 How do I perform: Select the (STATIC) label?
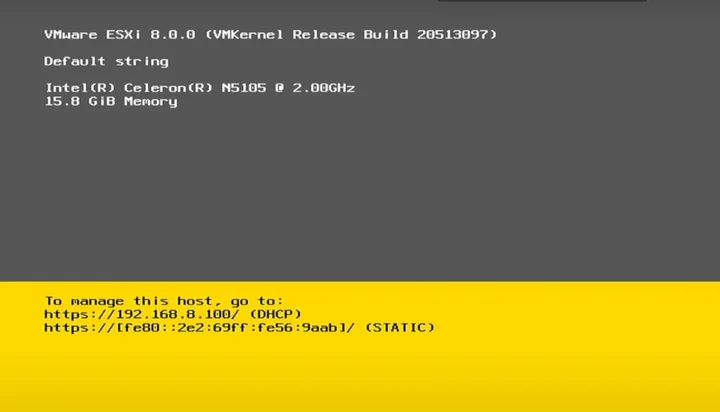tap(400, 328)
